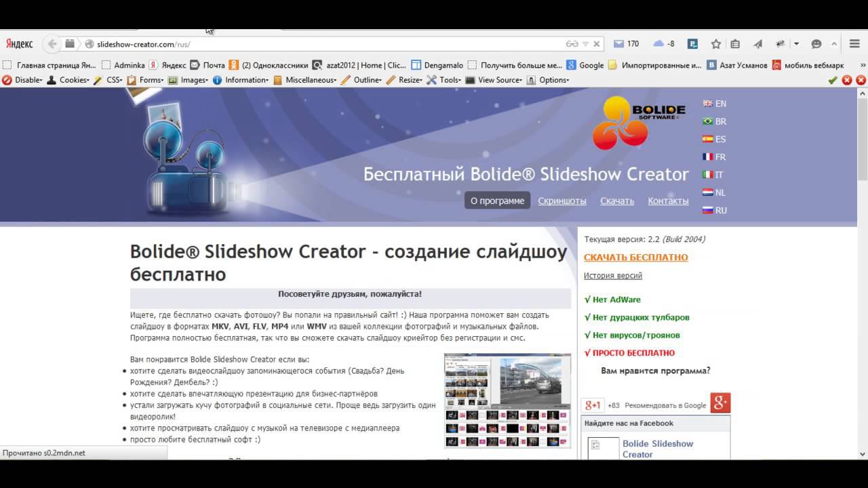Open the Почта bookmark
Viewport: 868px width, 488px height.
[x=208, y=66]
